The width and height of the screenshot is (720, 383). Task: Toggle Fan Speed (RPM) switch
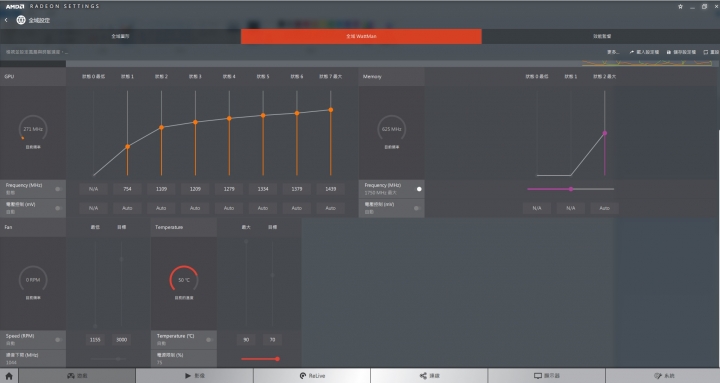[x=58, y=339]
